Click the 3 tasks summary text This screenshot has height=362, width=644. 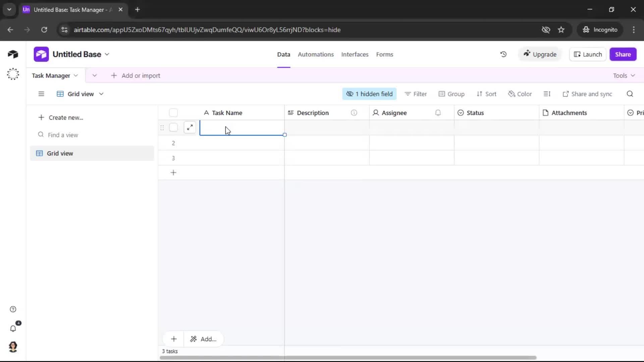(x=170, y=351)
